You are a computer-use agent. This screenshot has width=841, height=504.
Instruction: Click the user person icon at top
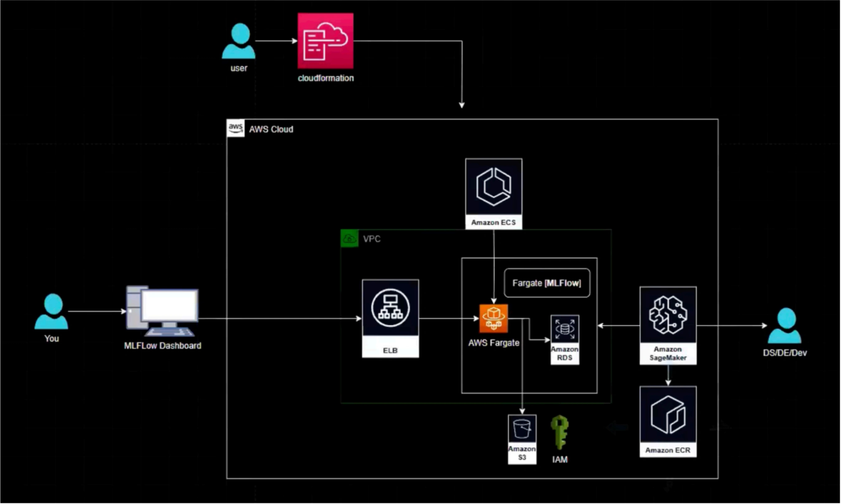coord(238,41)
